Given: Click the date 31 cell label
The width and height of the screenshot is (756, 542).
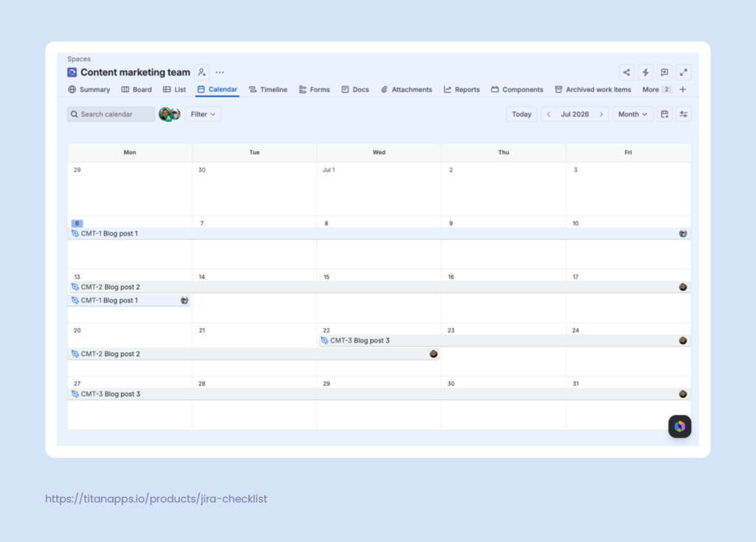Looking at the screenshot, I should tap(576, 384).
